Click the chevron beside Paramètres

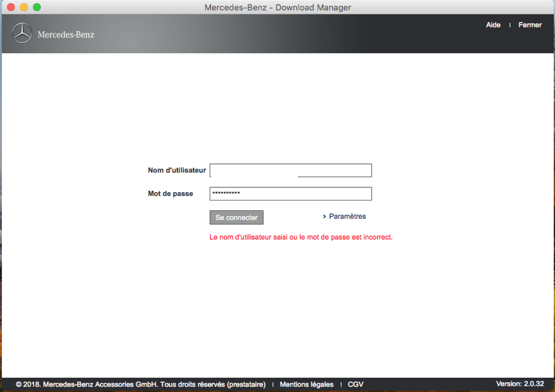(x=324, y=216)
